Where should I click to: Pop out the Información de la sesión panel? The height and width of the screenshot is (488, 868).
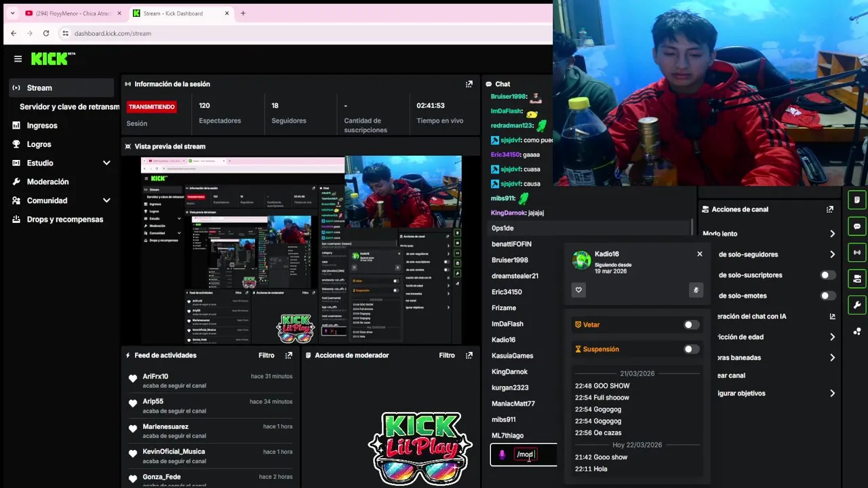[x=469, y=84]
